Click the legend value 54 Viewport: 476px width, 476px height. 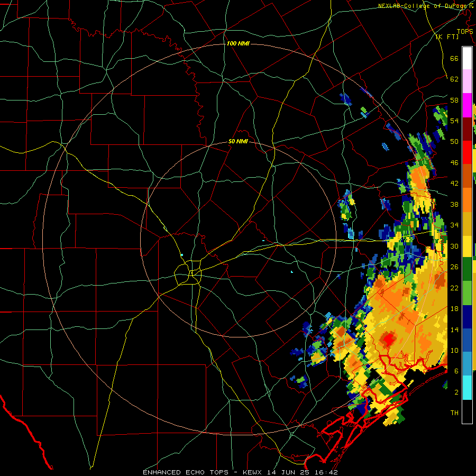pos(454,121)
